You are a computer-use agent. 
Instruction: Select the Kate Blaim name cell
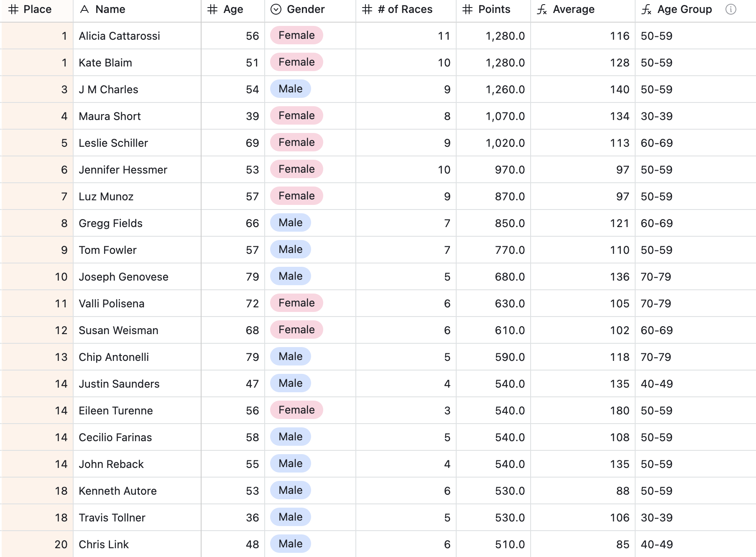(137, 63)
